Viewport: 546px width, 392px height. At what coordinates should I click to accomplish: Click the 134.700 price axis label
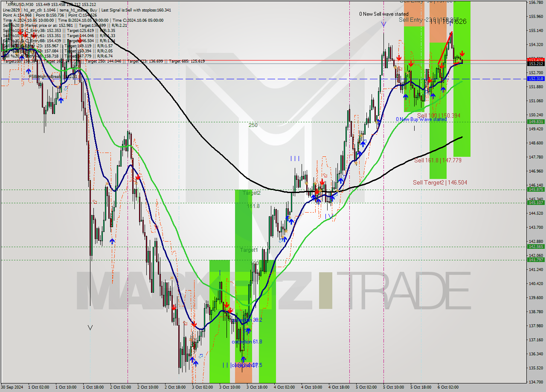coord(536,382)
